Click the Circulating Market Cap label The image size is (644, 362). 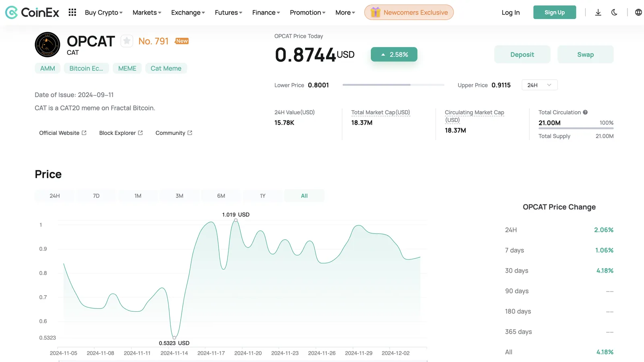pos(475,116)
